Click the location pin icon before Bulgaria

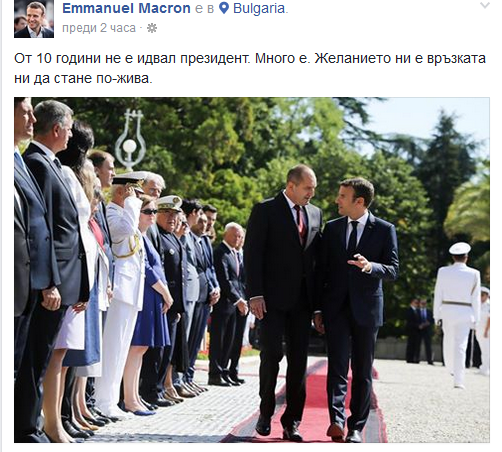224,8
